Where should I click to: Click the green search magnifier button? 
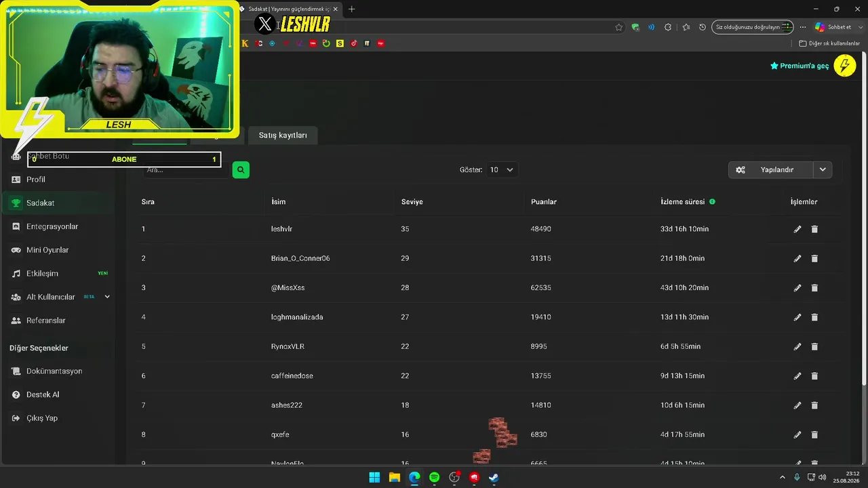point(241,169)
